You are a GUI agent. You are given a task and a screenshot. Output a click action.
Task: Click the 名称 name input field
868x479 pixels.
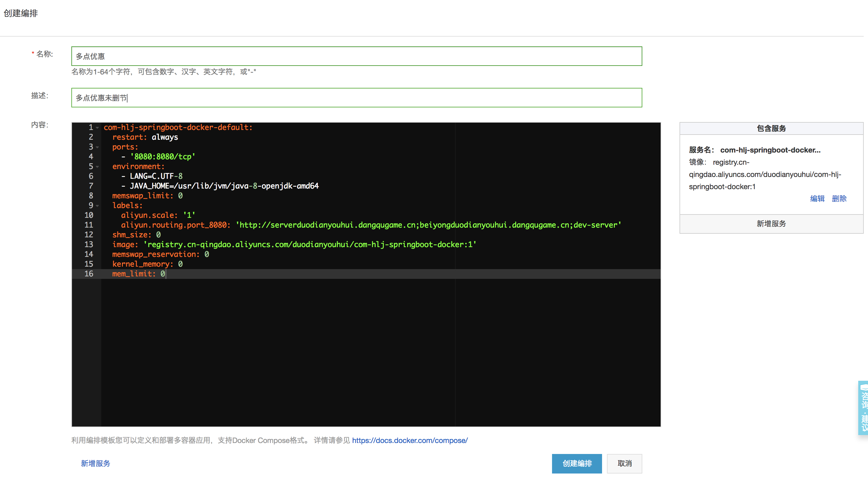pyautogui.click(x=356, y=56)
